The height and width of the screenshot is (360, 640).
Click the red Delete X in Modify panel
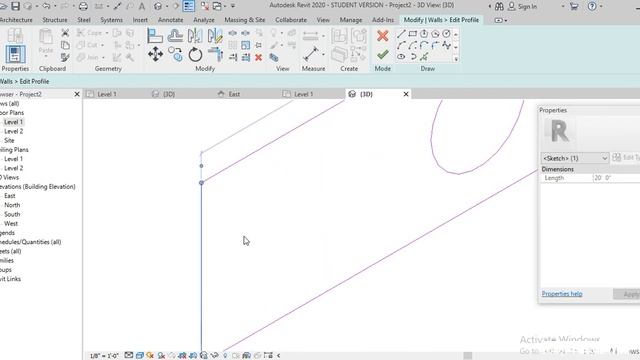[x=258, y=58]
